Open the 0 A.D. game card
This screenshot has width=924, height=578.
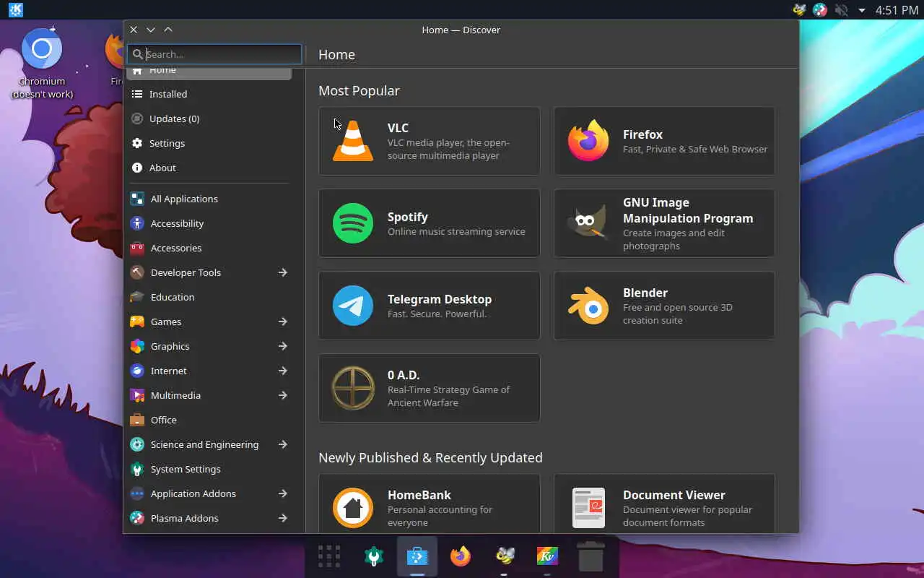click(430, 388)
